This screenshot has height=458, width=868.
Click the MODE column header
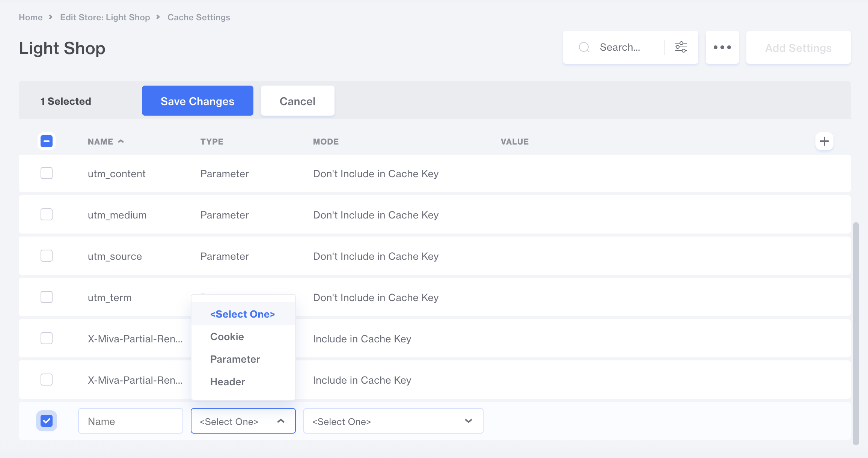pos(326,142)
